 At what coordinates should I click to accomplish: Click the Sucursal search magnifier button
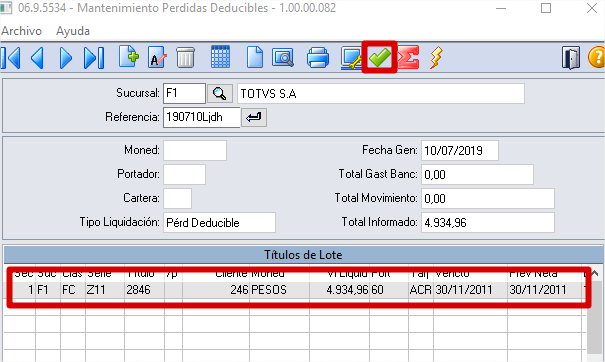pos(220,93)
